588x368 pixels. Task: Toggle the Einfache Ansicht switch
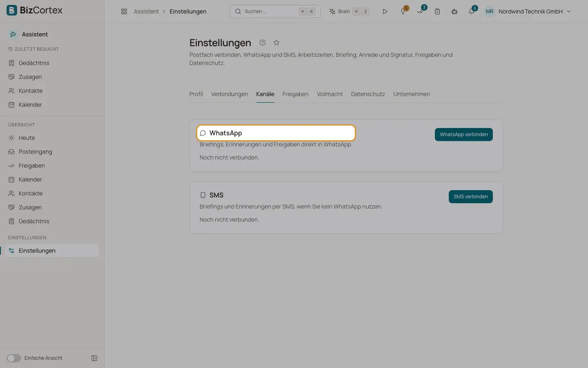coord(14,358)
